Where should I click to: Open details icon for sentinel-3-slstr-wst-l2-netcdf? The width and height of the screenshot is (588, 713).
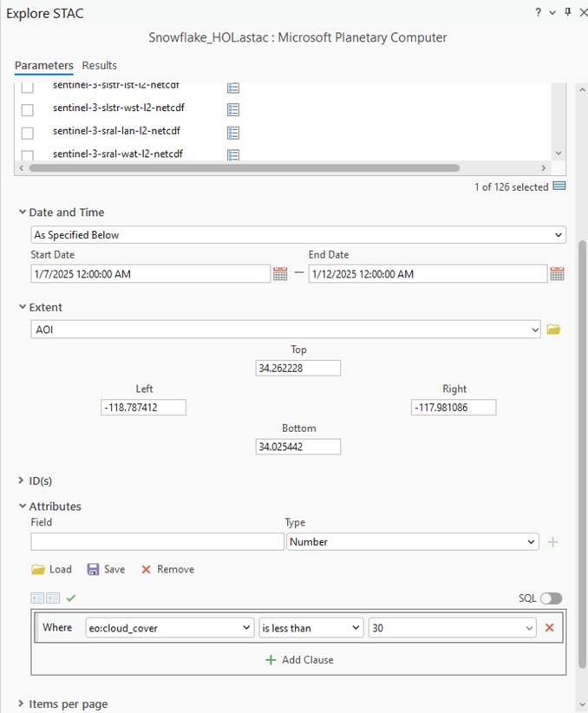coord(233,109)
